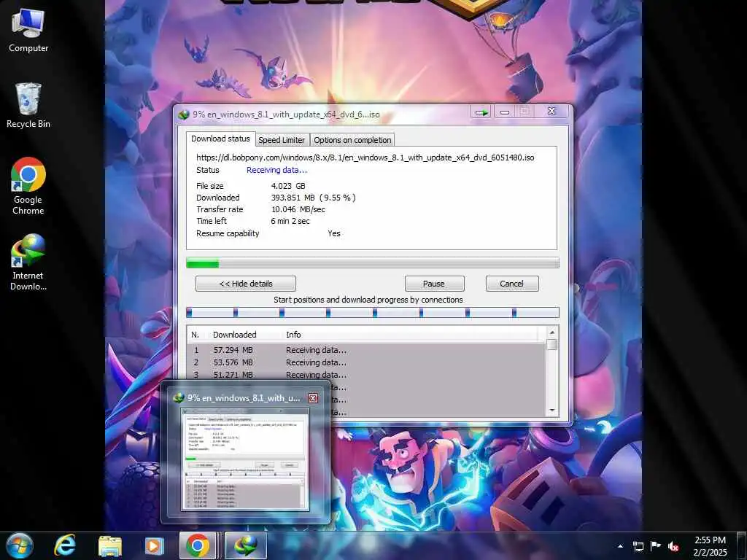Click the IDM download preview thumbnail
747x560 pixels.
[x=245, y=459]
